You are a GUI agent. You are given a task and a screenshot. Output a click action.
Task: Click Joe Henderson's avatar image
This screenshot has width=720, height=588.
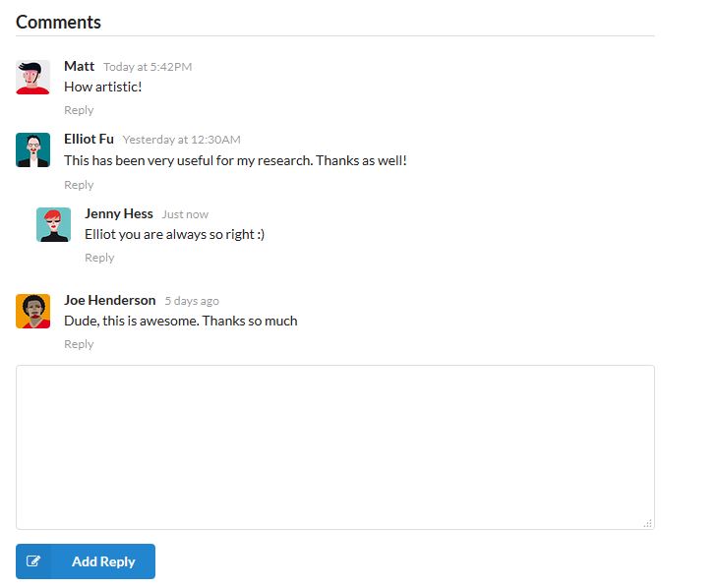coord(32,311)
